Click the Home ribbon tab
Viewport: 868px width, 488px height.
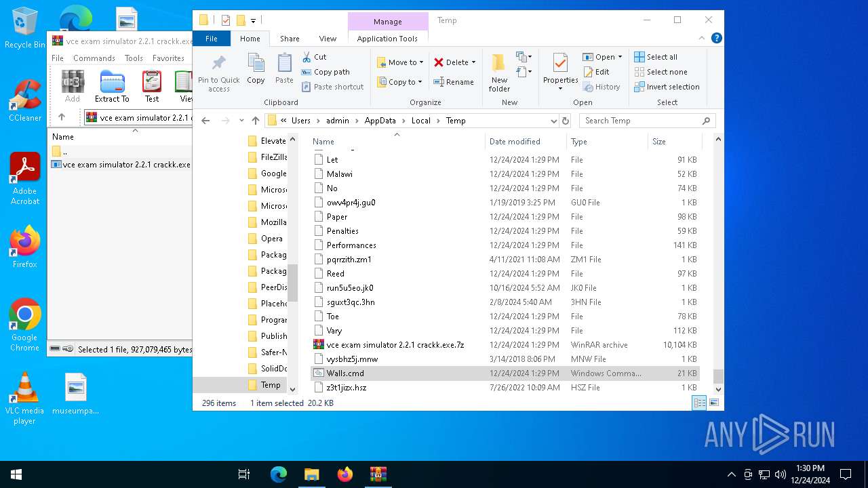tap(250, 39)
